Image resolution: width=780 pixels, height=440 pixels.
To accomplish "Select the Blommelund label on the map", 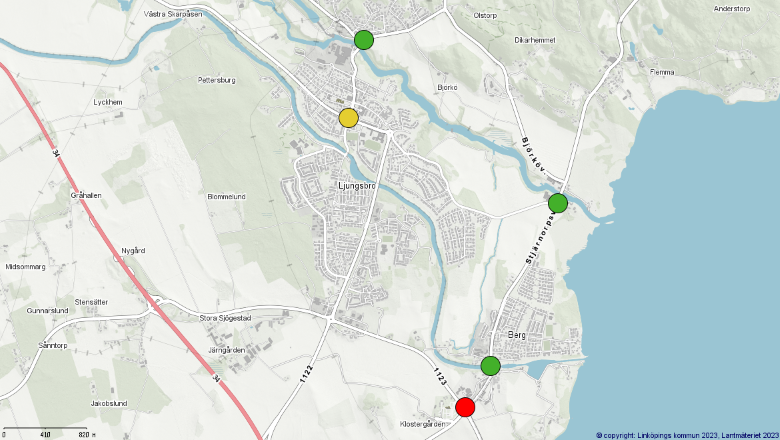I will point(226,196).
